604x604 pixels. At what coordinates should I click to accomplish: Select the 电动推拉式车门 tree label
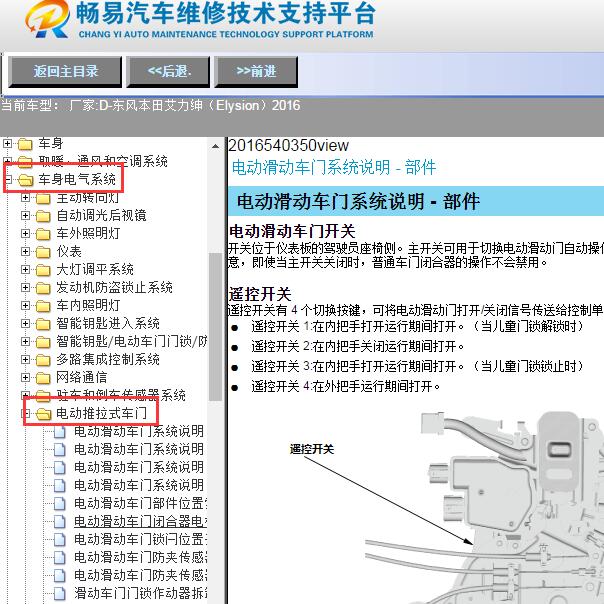tap(101, 413)
